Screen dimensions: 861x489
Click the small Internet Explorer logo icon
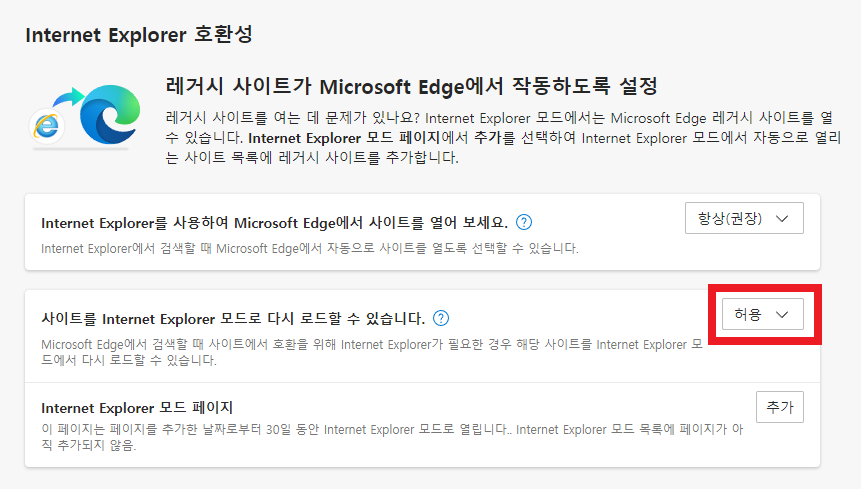47,126
